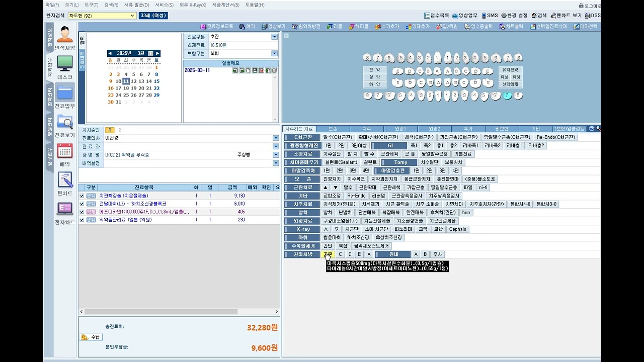Toggle the checkbox for 에피드카인 row

click(82, 212)
